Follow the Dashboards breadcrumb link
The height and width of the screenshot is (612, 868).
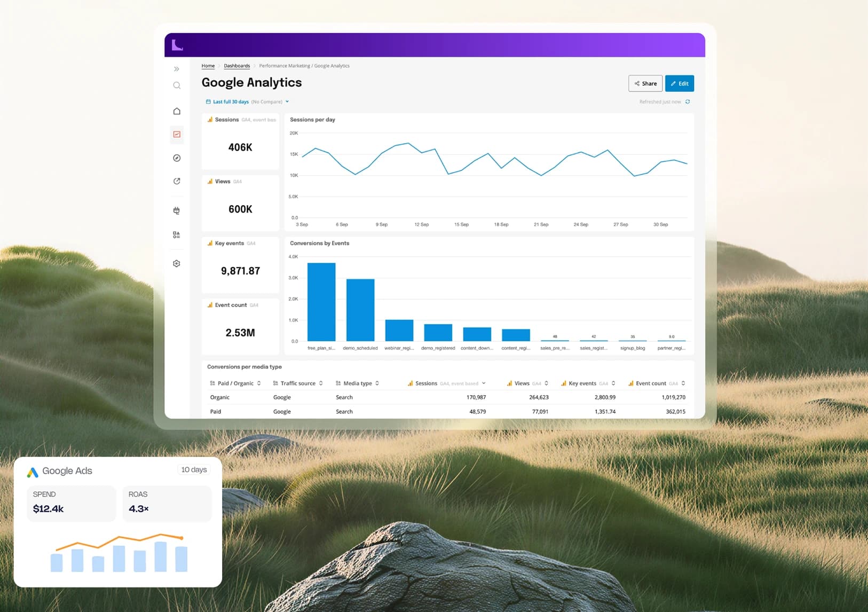click(x=237, y=66)
